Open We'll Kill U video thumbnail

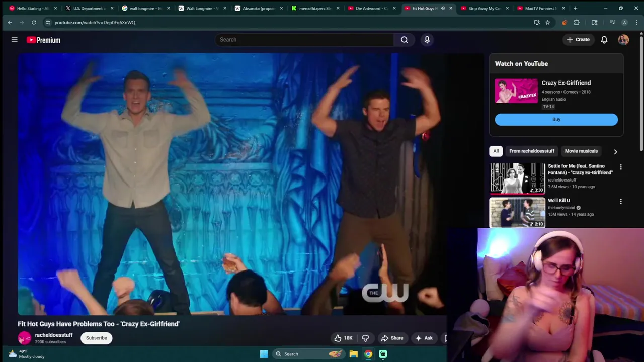[517, 212]
